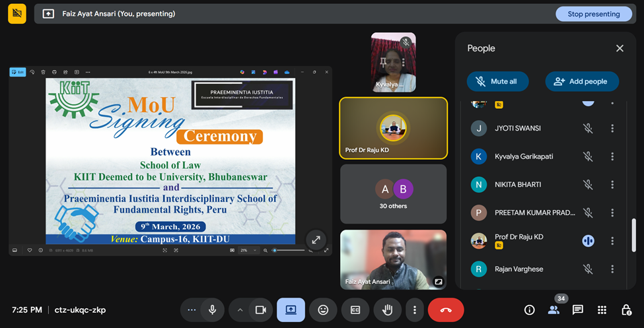The image size is (644, 328).
Task: Expand video settings chevron beside camera
Action: coord(240,310)
